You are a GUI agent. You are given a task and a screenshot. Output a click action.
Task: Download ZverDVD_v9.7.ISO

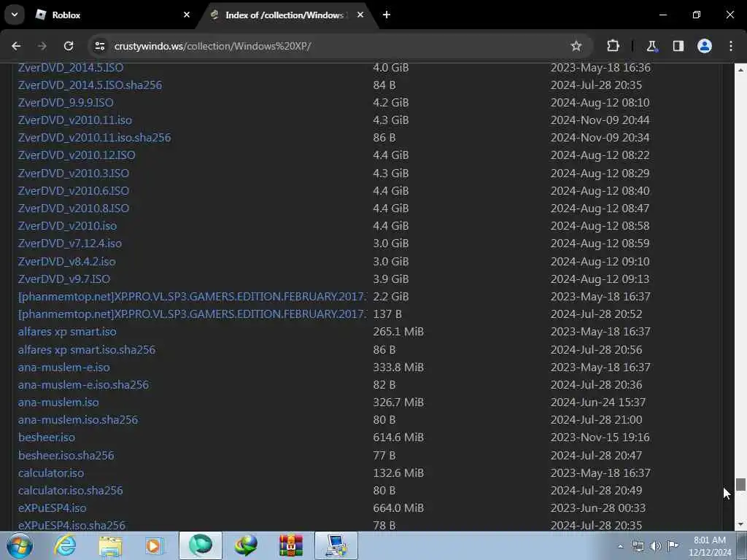(64, 279)
